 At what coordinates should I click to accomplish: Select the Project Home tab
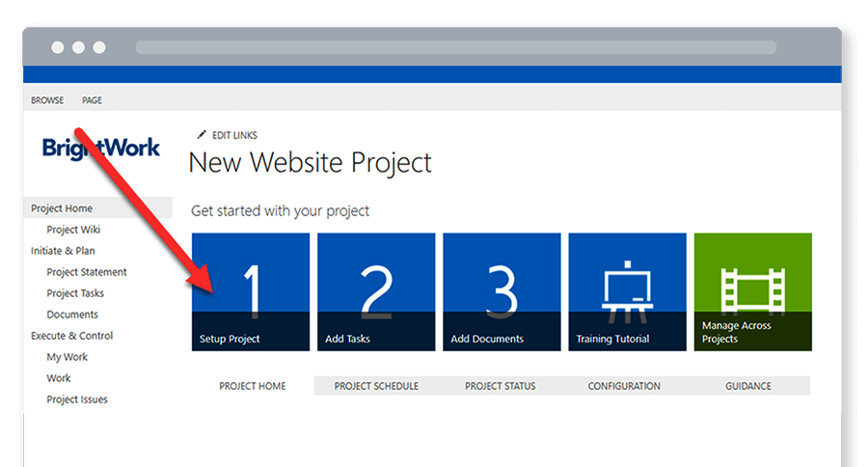coord(253,386)
